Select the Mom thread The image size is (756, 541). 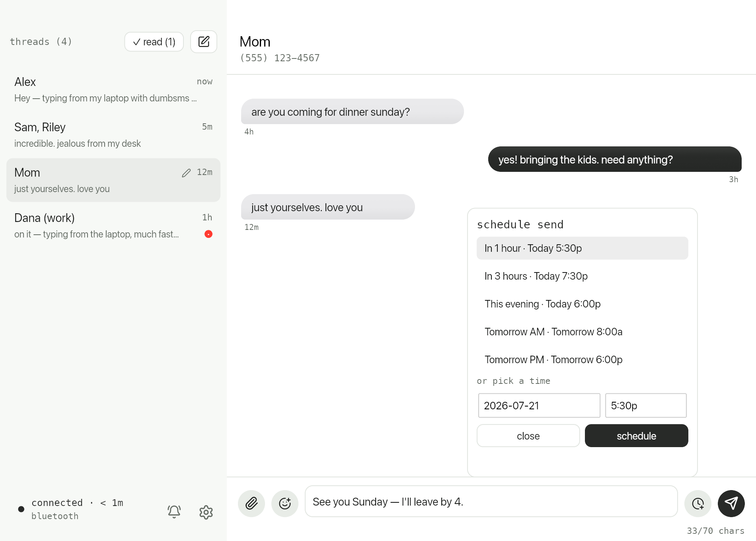pyautogui.click(x=113, y=180)
